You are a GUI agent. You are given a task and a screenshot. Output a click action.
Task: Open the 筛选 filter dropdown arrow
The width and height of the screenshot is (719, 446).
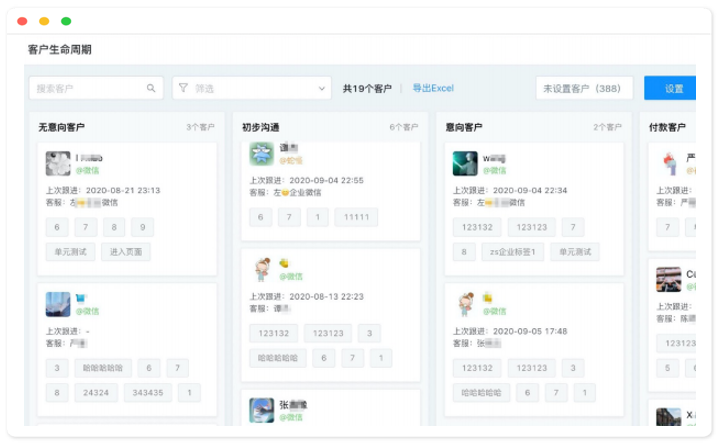(x=321, y=88)
